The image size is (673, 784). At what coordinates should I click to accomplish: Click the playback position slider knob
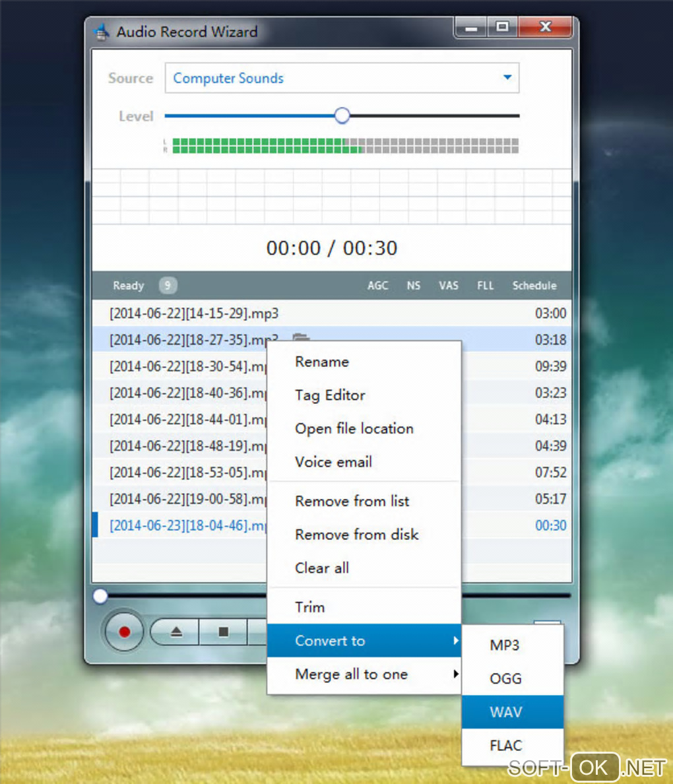(x=100, y=595)
